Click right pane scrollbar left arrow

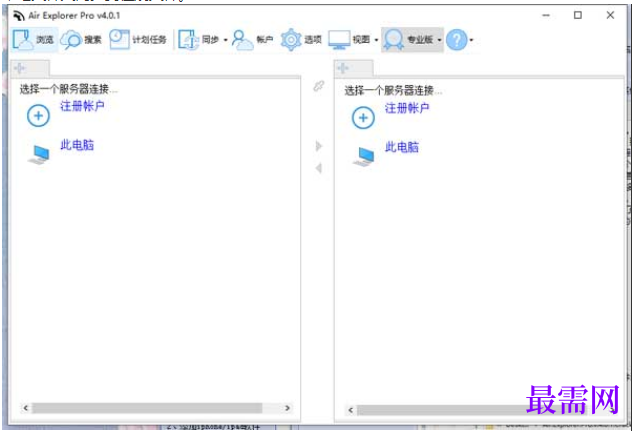[x=350, y=410]
